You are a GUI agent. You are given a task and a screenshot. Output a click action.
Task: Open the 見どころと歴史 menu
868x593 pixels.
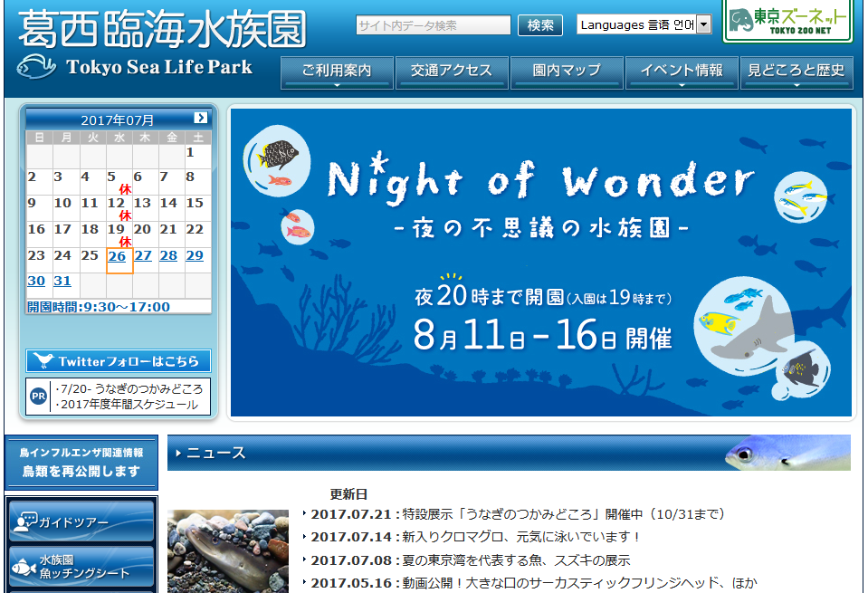coord(796,72)
